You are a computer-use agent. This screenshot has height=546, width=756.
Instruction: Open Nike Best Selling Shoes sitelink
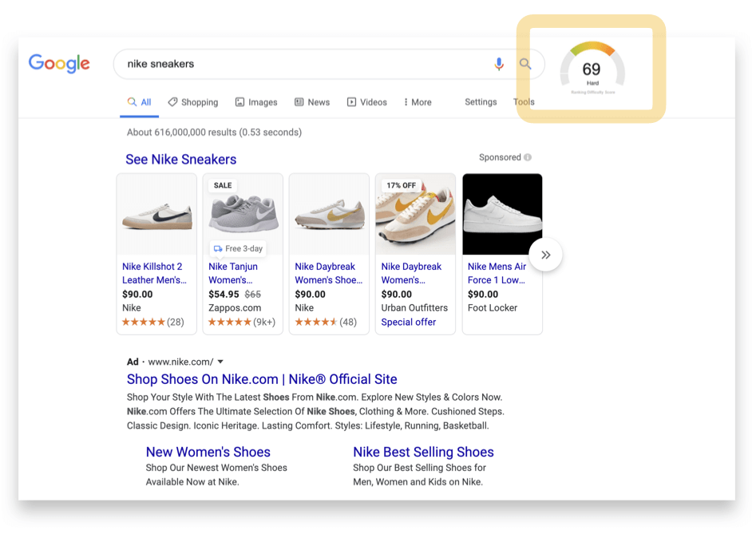point(423,452)
